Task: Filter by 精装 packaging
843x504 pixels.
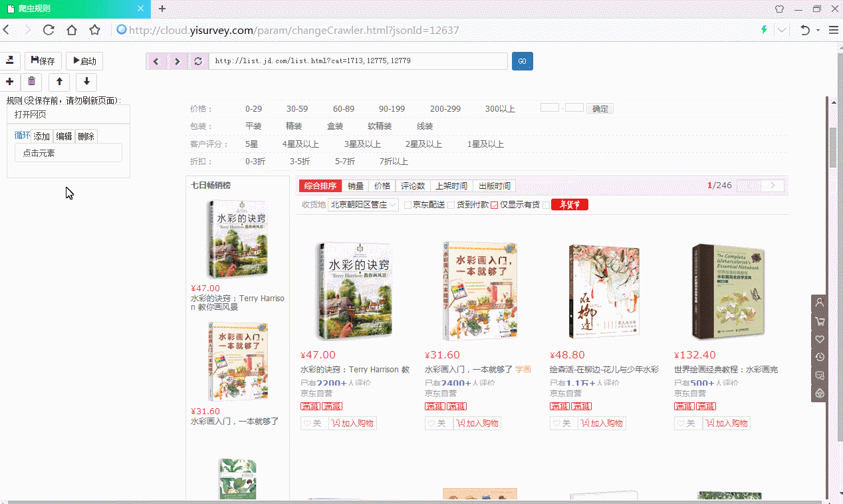Action: [x=294, y=126]
